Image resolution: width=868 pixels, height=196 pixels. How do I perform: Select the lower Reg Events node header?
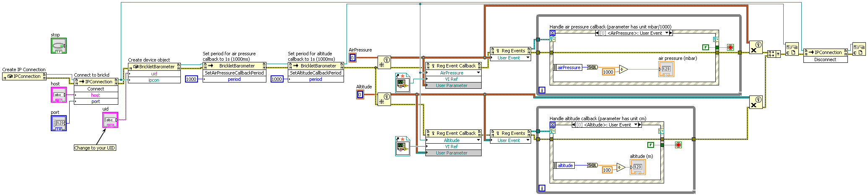511,133
